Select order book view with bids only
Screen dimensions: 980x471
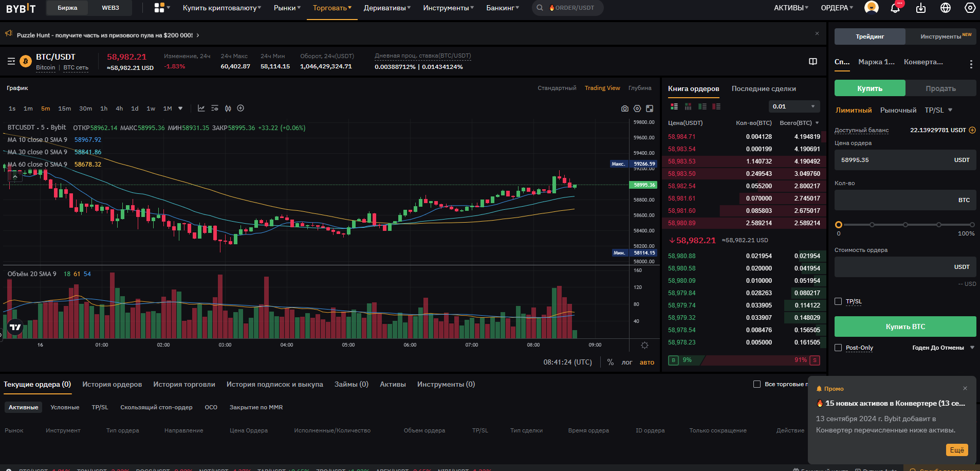[x=702, y=106]
